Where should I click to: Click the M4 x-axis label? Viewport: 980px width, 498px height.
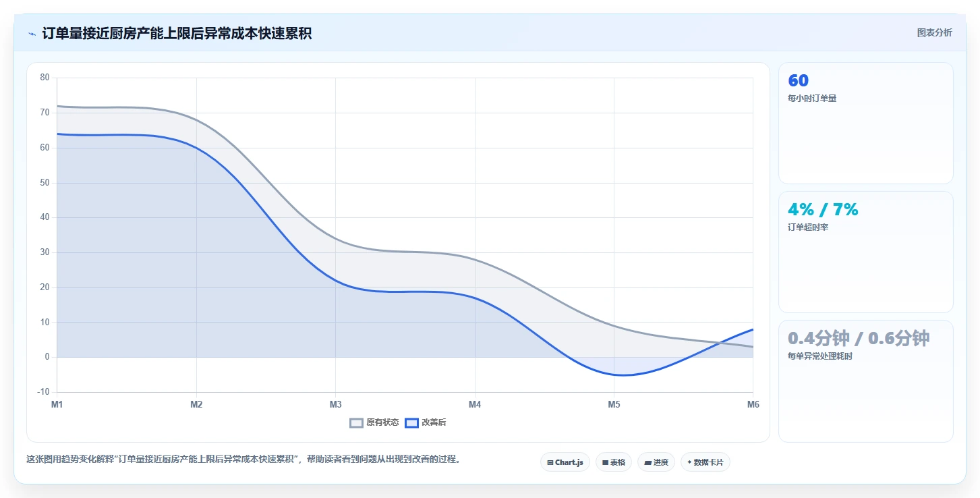[475, 405]
